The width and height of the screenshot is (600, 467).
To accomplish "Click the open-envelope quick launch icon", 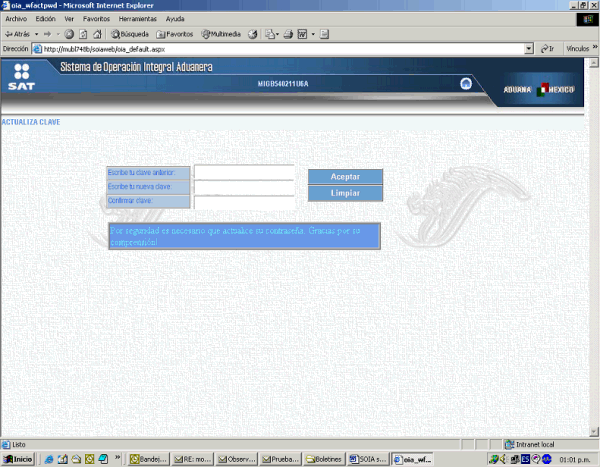I will 76,459.
